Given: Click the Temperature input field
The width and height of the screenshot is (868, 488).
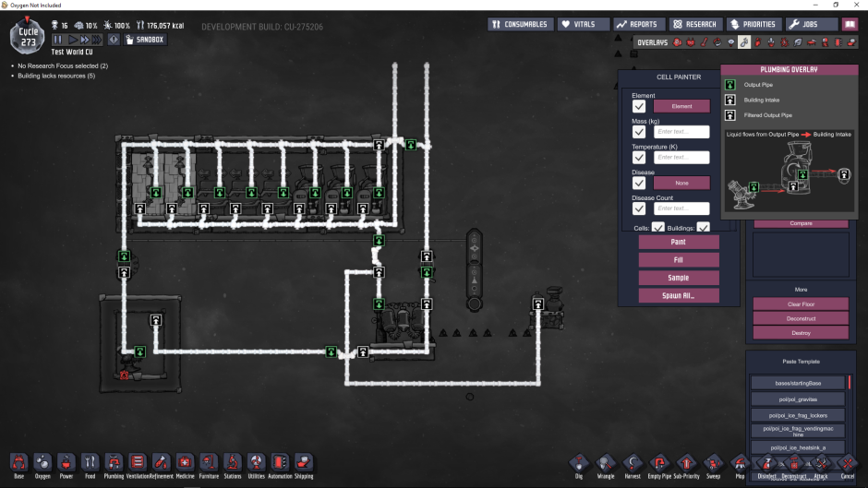Looking at the screenshot, I should 681,157.
